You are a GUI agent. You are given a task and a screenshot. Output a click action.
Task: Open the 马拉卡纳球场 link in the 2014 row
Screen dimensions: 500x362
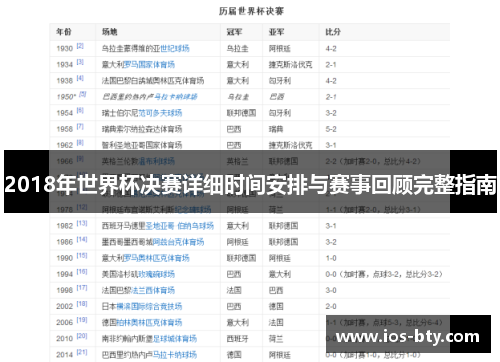pos(174,355)
